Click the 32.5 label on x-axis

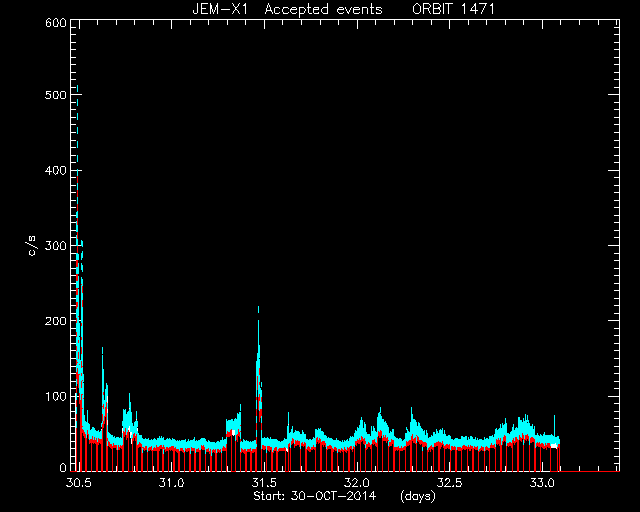tap(449, 483)
